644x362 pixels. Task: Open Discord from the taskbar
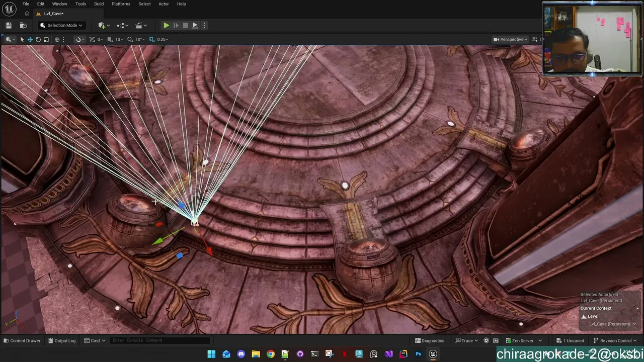[x=241, y=354]
